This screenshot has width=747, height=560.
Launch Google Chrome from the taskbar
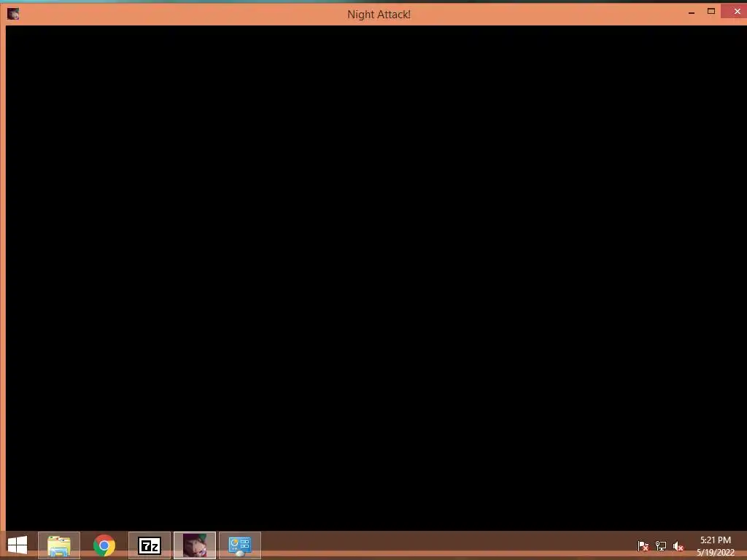104,545
